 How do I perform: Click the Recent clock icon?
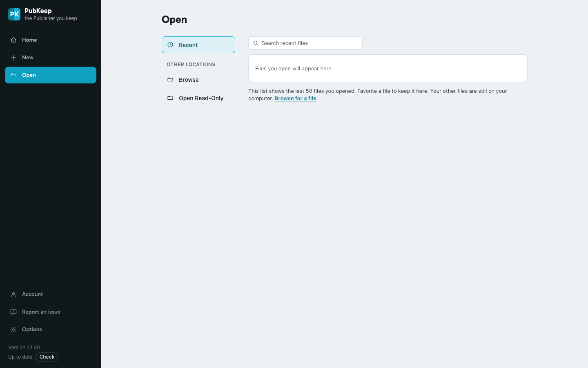point(170,45)
